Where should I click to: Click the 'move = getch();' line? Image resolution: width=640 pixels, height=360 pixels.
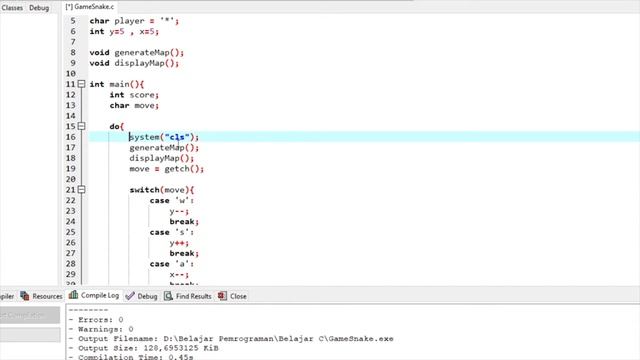point(167,169)
